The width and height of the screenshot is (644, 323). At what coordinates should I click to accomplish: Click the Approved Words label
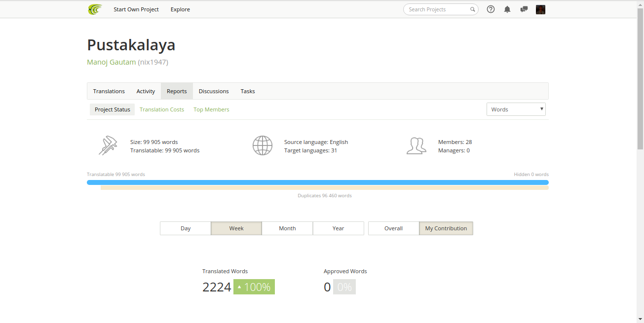click(x=345, y=271)
